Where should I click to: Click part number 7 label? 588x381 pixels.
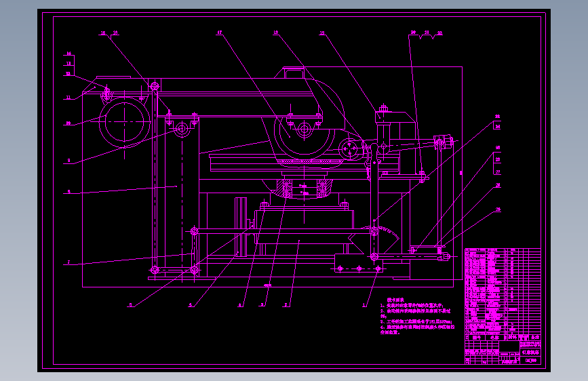point(68,262)
